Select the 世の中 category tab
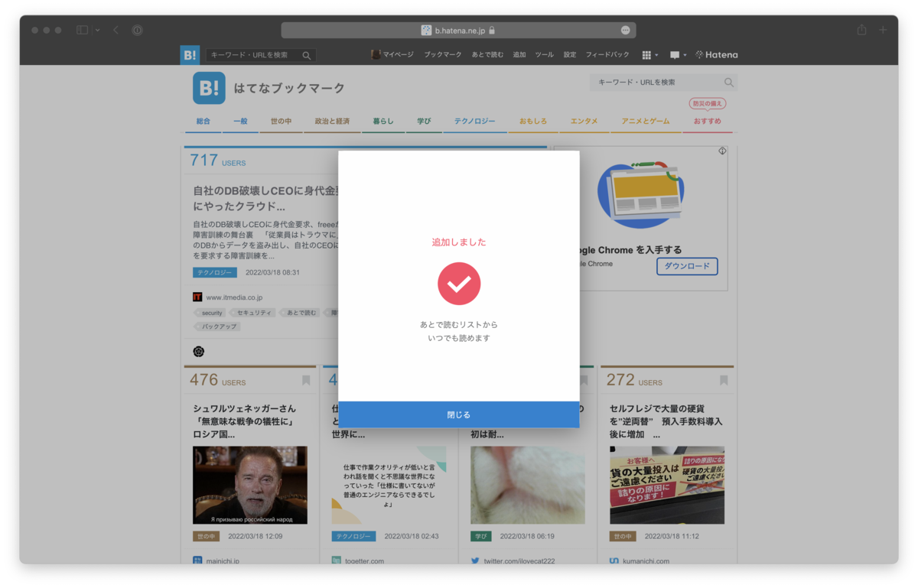Viewport: 918px width, 588px height. (281, 121)
